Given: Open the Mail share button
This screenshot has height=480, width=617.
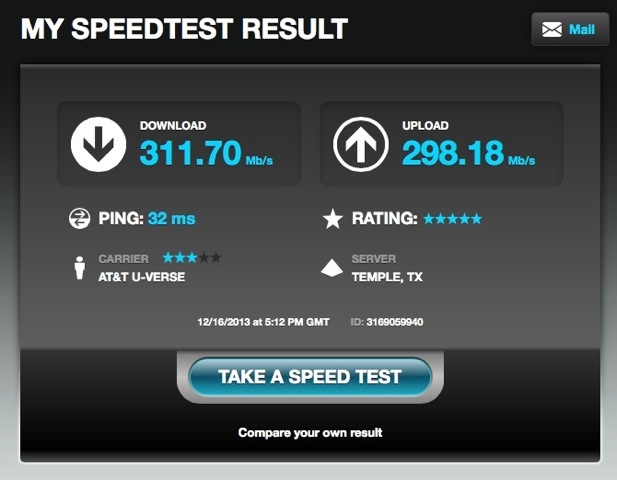Looking at the screenshot, I should tap(570, 30).
